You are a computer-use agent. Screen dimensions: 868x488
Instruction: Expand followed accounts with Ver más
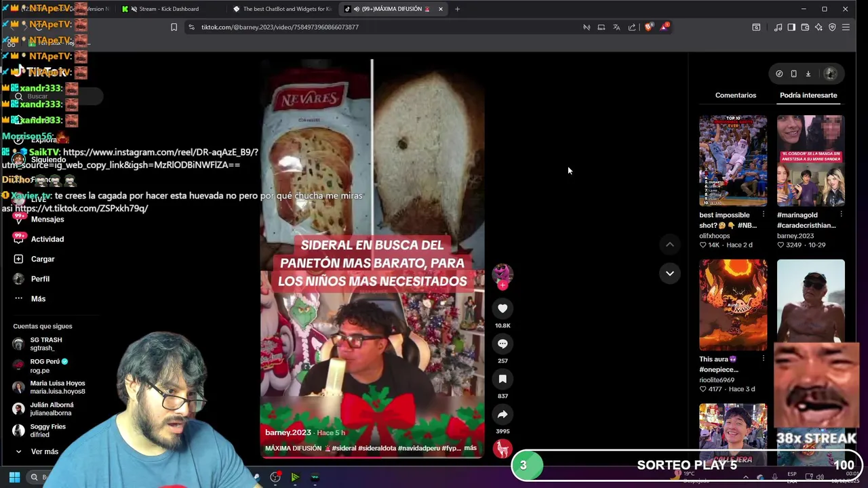point(44,451)
